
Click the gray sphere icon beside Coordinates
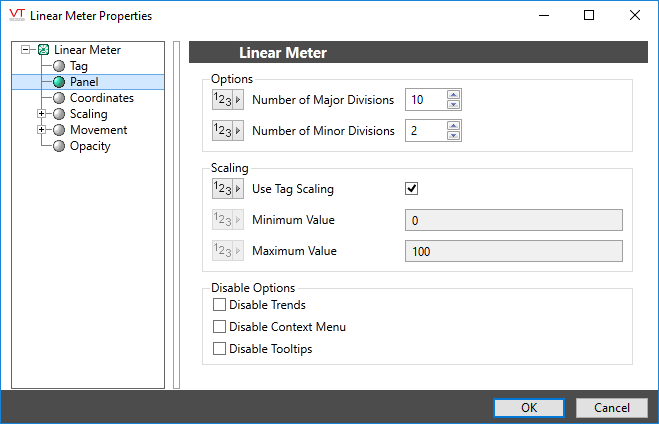(x=59, y=98)
